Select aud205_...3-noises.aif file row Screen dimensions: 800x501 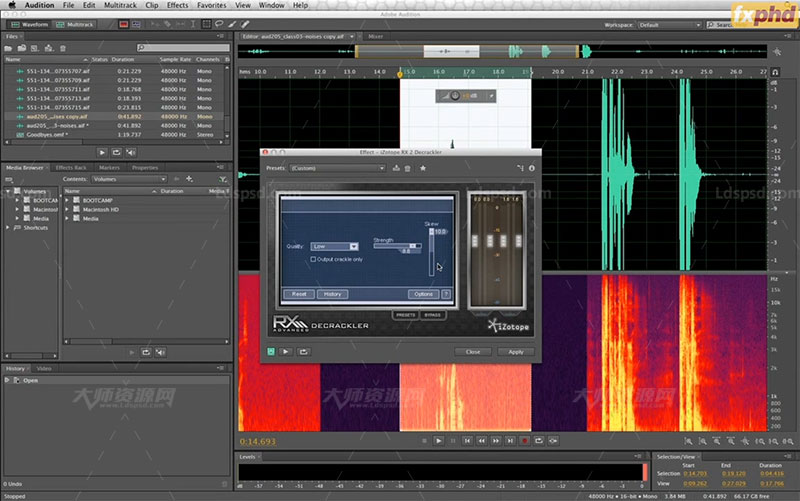(x=114, y=126)
